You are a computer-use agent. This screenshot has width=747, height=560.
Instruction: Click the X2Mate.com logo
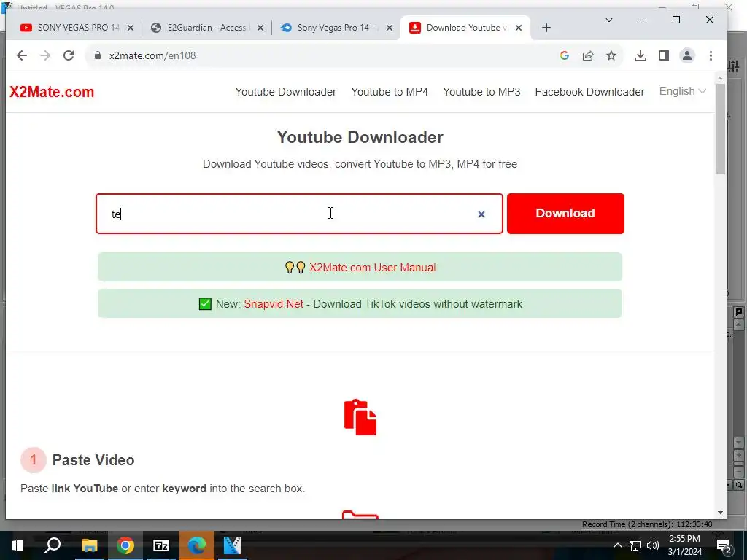point(52,91)
